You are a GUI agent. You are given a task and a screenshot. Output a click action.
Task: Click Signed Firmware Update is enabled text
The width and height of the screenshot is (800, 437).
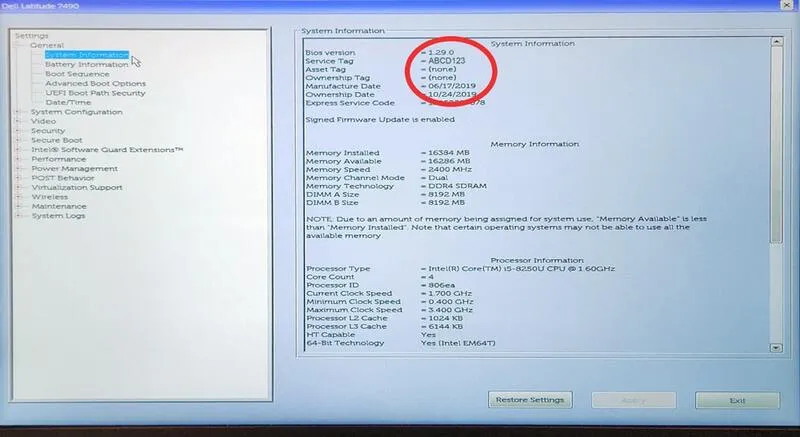[x=380, y=119]
